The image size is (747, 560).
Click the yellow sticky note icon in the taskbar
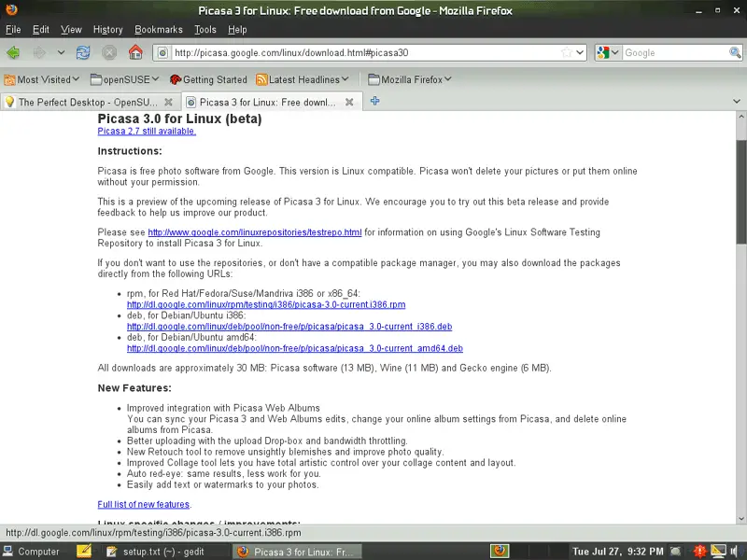pos(84,551)
